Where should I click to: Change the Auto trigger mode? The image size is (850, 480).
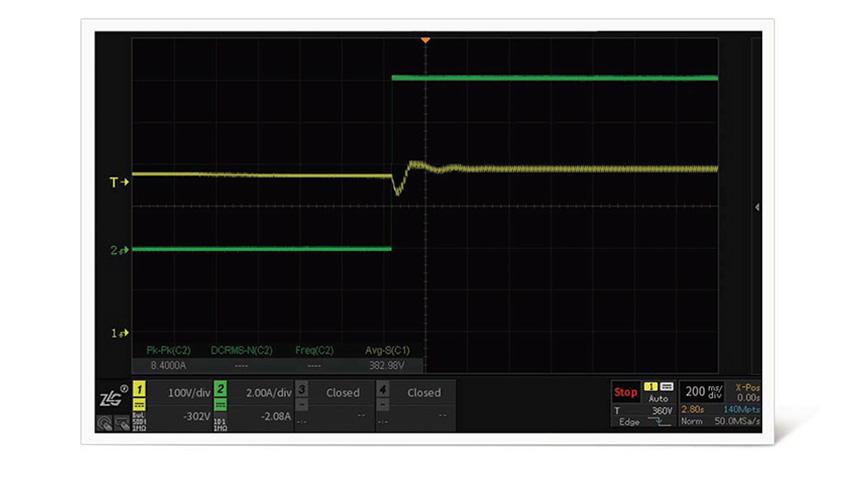659,399
